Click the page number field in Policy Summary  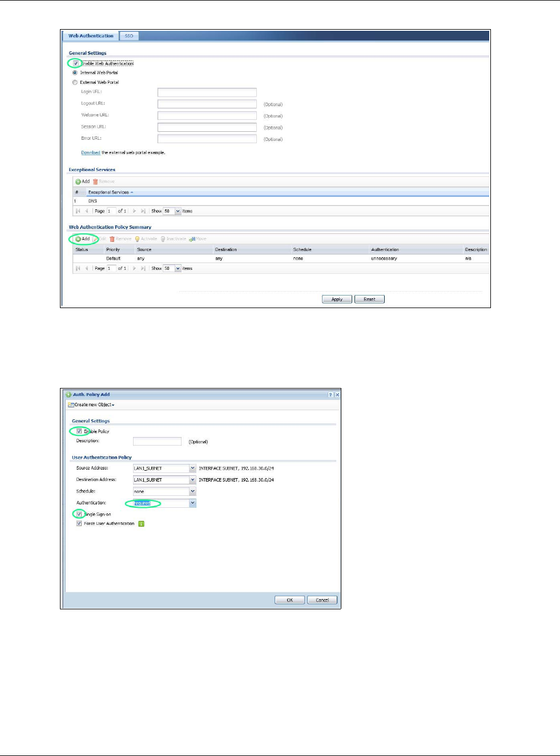coord(111,268)
